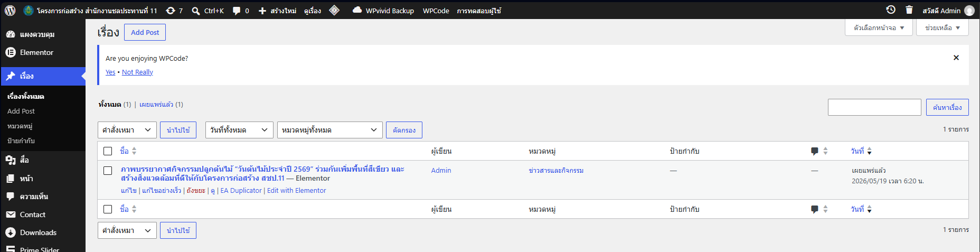Dismiss the WPCode notice with X
The height and width of the screenshot is (252, 980).
pyautogui.click(x=956, y=58)
